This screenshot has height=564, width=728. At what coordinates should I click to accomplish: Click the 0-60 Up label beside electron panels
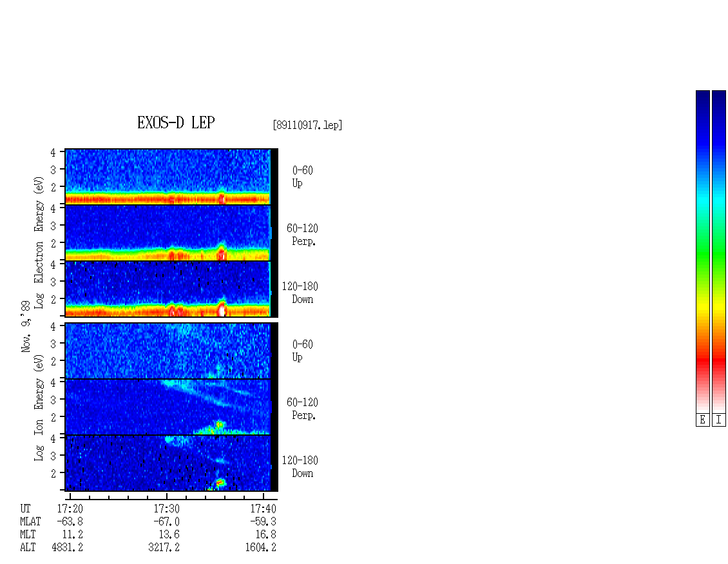[x=302, y=177]
